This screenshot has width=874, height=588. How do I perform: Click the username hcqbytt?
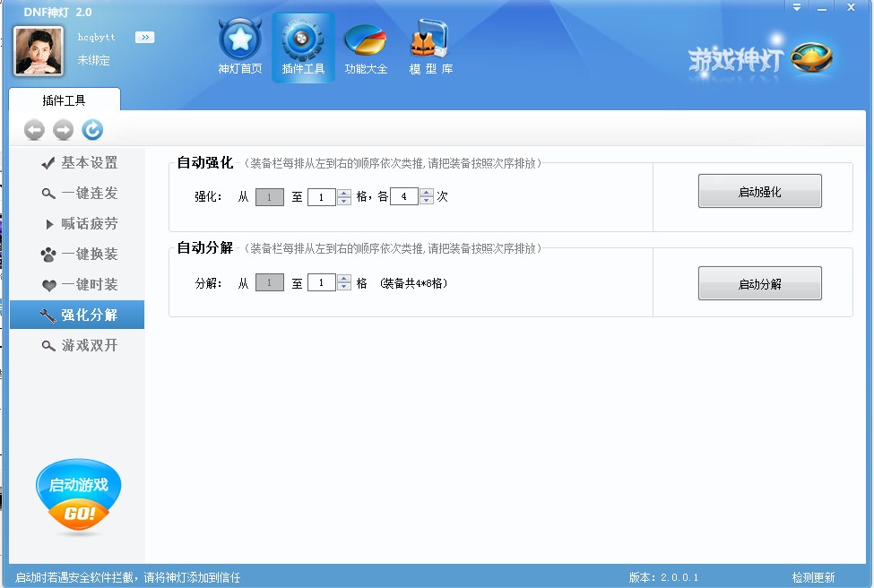tap(96, 38)
